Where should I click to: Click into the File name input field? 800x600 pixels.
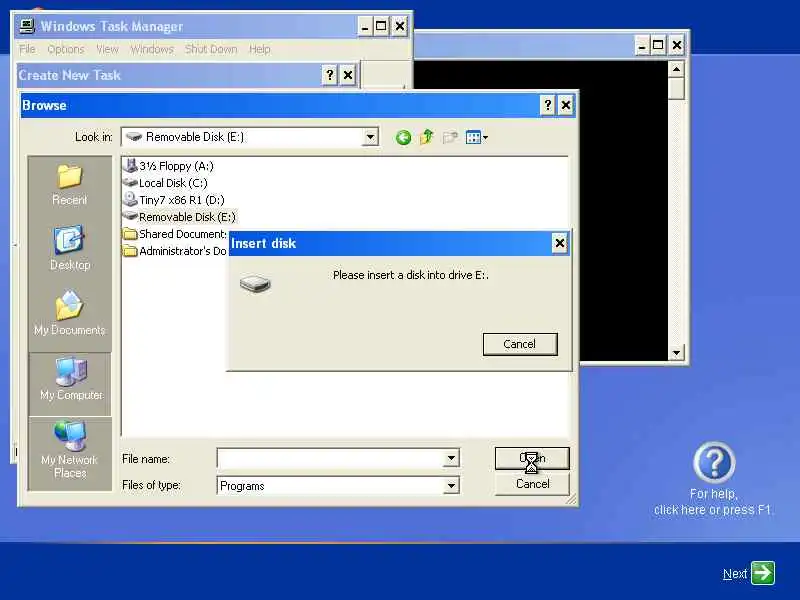click(x=331, y=458)
